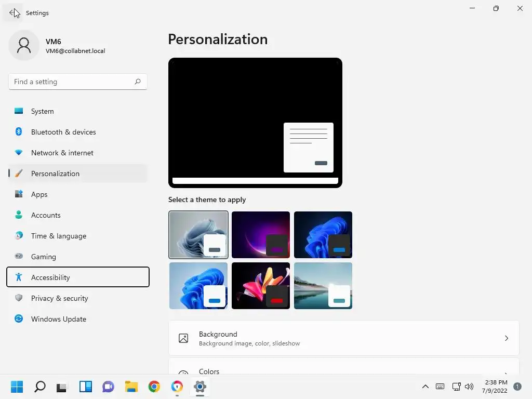Open File Explorer from the taskbar
The image size is (532, 399).
point(131,387)
